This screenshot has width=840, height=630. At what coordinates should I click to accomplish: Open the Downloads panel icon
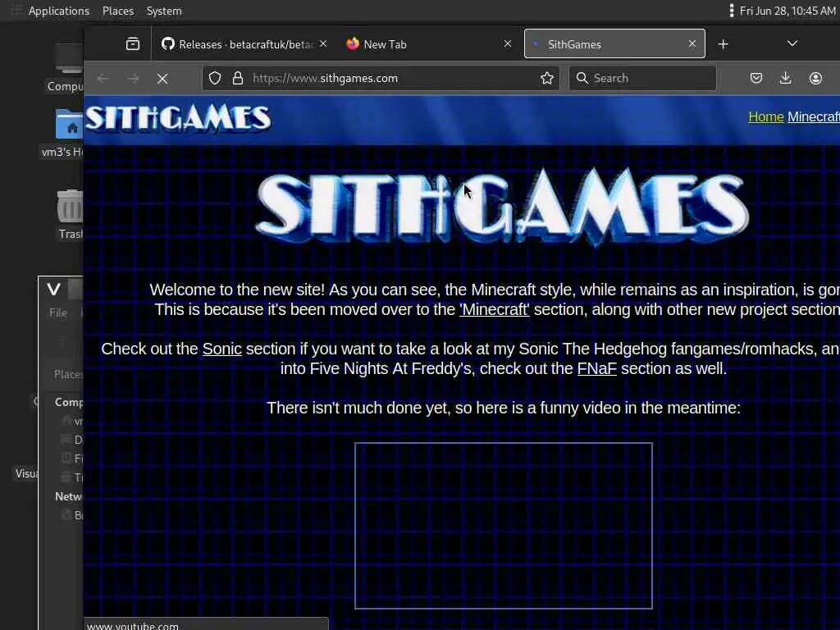click(785, 78)
